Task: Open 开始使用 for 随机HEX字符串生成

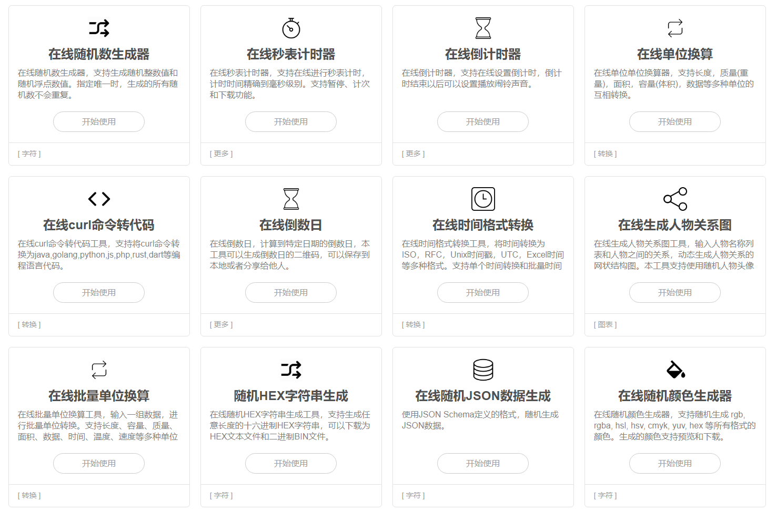Action: pyautogui.click(x=291, y=463)
